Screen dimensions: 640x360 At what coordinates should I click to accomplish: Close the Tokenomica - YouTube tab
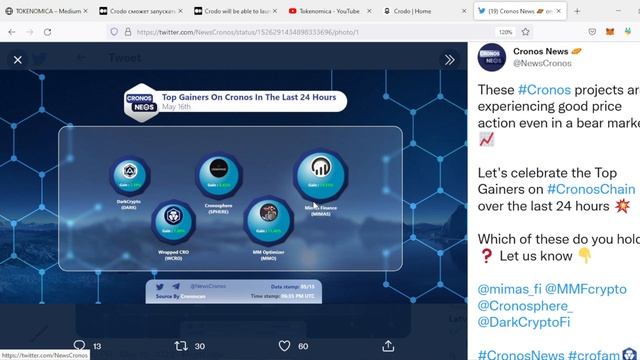[369, 11]
